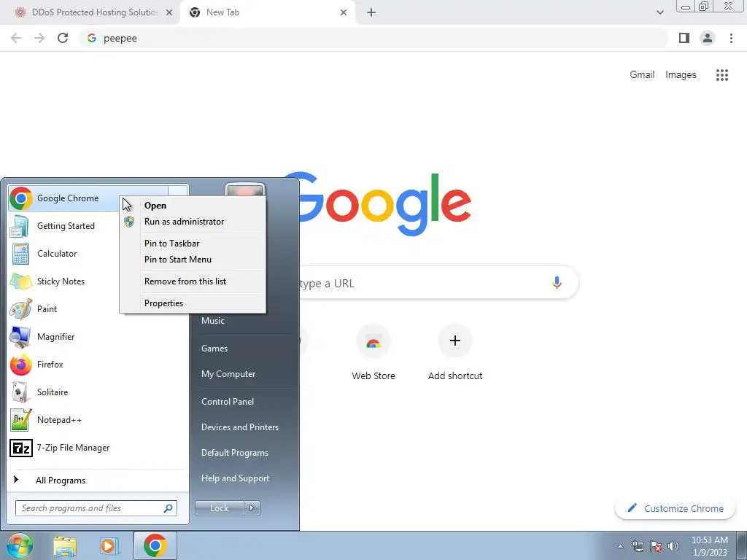Image resolution: width=747 pixels, height=560 pixels.
Task: Open Devices and Printers
Action: click(239, 427)
